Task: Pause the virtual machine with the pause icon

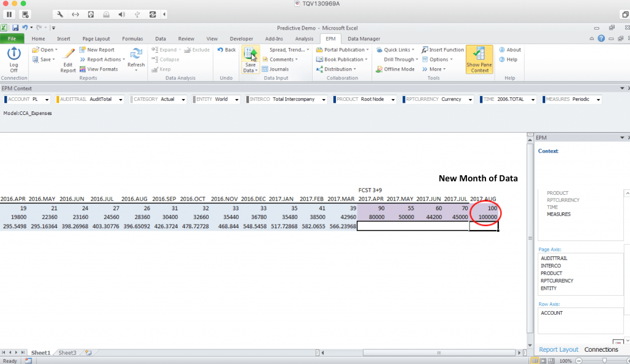Action: click(x=9, y=15)
